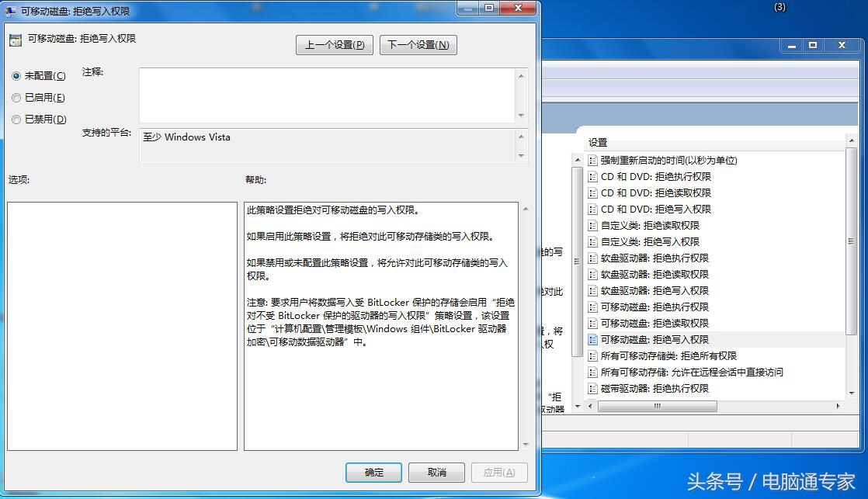
Task: Select CD 和 DVD: 拒绝读取权限 text
Action: (655, 193)
